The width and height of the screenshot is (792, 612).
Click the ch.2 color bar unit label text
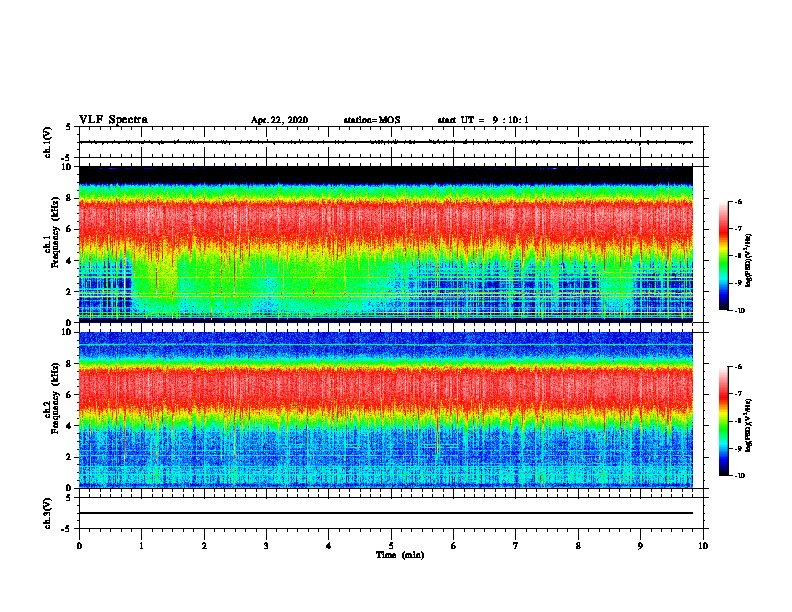[749, 425]
